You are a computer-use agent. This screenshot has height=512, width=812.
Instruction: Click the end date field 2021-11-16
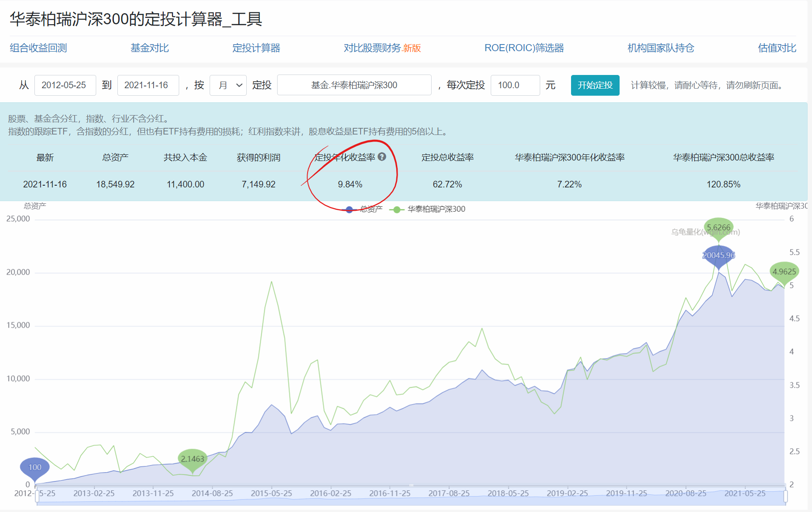148,85
